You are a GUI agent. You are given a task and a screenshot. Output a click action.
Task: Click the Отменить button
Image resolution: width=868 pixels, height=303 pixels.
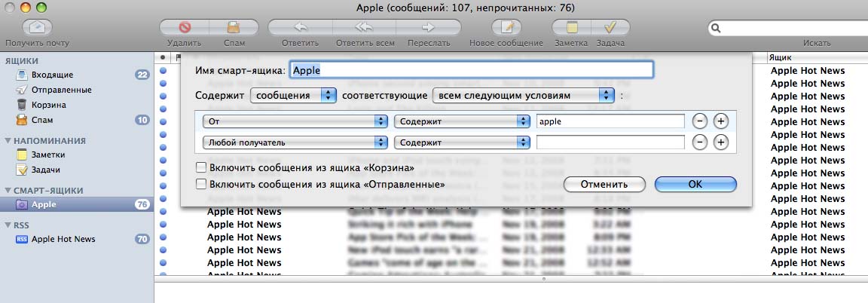[x=604, y=185]
